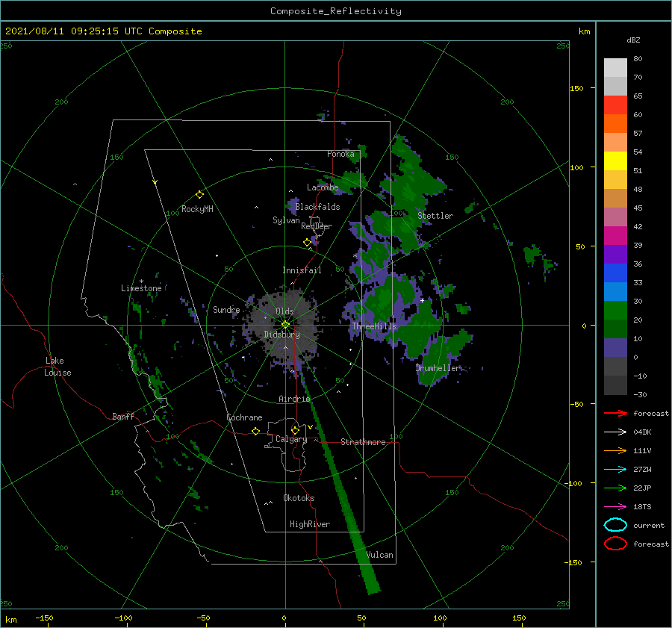672x628 pixels.
Task: Click the 2021/08/11 09:25:15 UTC timestamp
Action: 103,31
